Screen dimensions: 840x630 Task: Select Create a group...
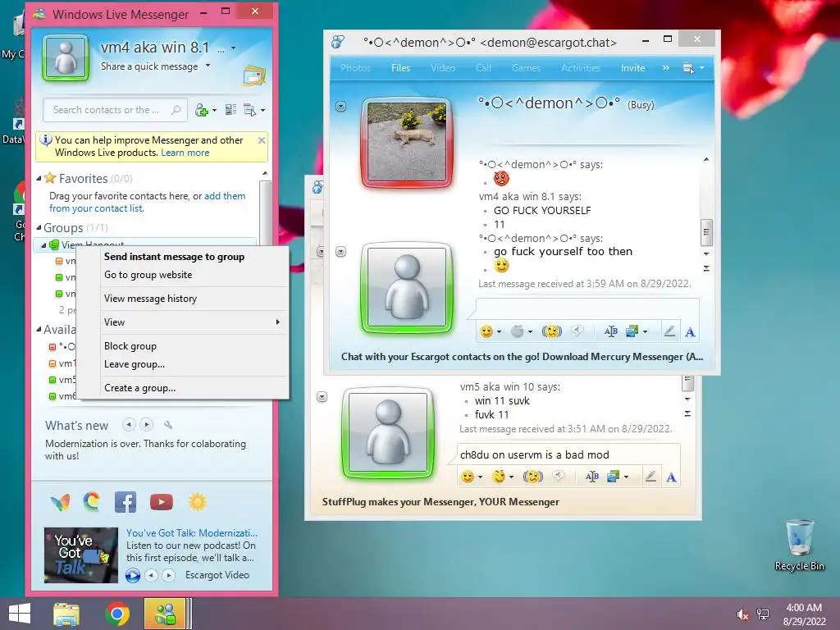click(139, 388)
